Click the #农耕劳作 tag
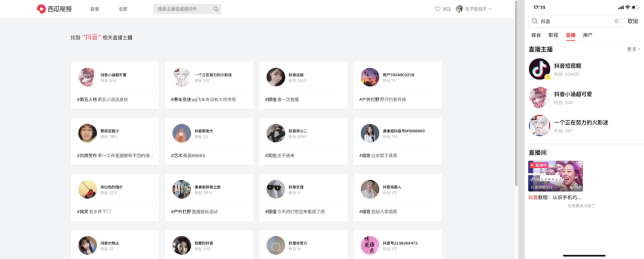 86,155
